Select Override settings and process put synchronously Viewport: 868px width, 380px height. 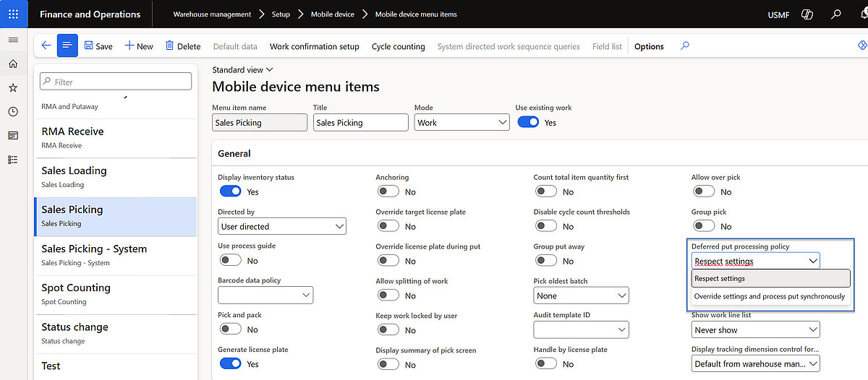tap(769, 296)
